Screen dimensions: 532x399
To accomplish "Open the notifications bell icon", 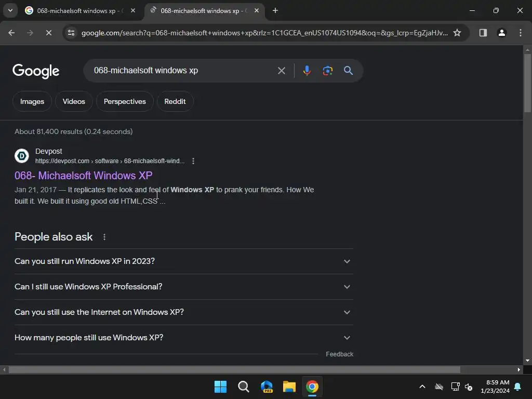I will [518, 387].
